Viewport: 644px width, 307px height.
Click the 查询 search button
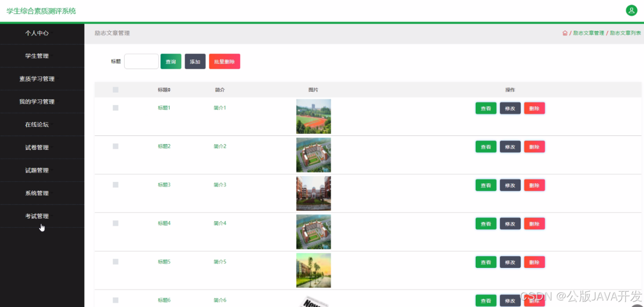point(171,61)
